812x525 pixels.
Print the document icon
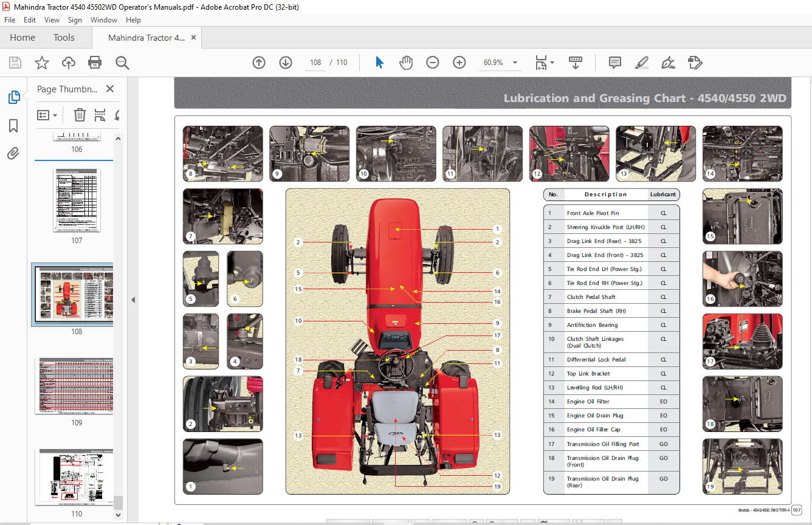[x=95, y=63]
